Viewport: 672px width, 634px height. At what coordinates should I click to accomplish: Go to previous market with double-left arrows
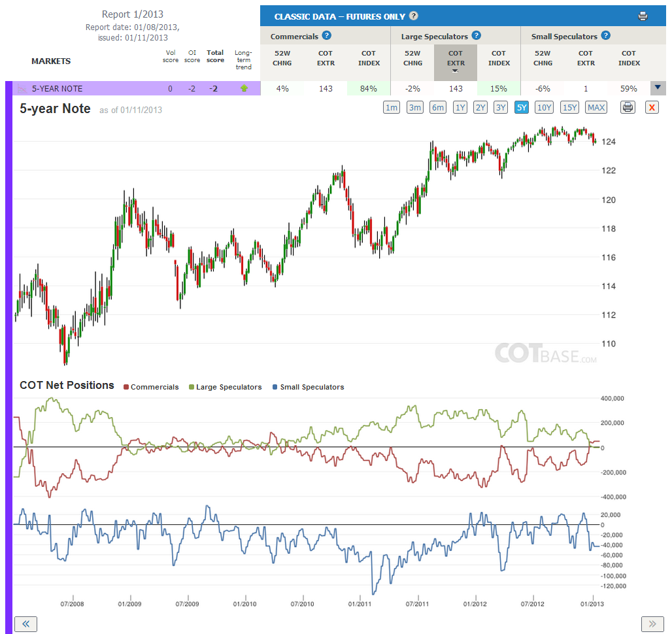[25, 624]
